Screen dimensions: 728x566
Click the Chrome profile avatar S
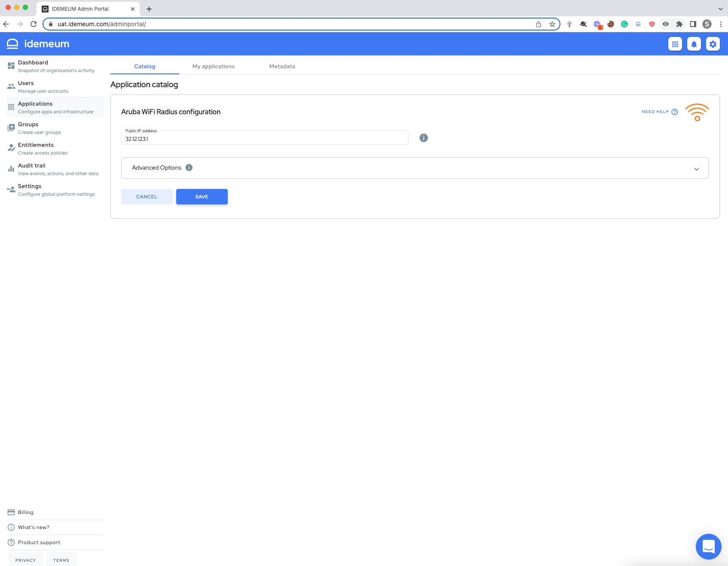707,24
